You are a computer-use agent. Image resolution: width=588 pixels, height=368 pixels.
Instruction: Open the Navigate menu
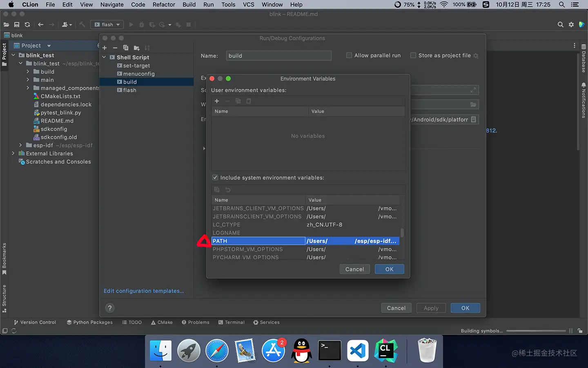112,4
